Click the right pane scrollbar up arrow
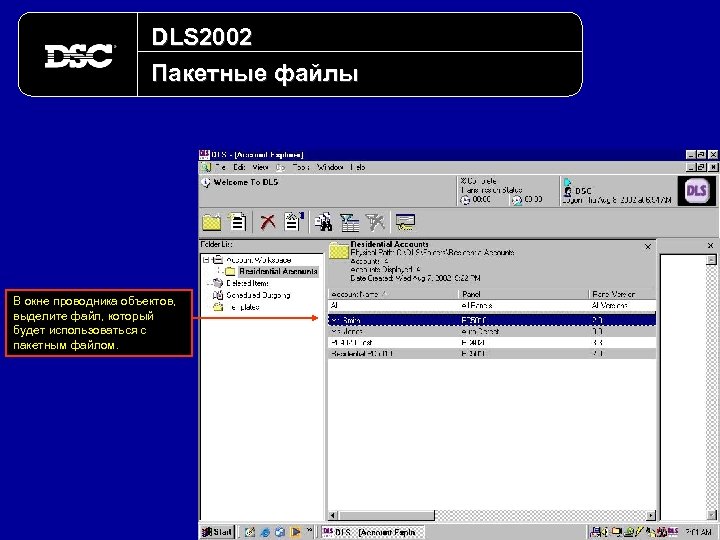720x540 pixels. 711,260
